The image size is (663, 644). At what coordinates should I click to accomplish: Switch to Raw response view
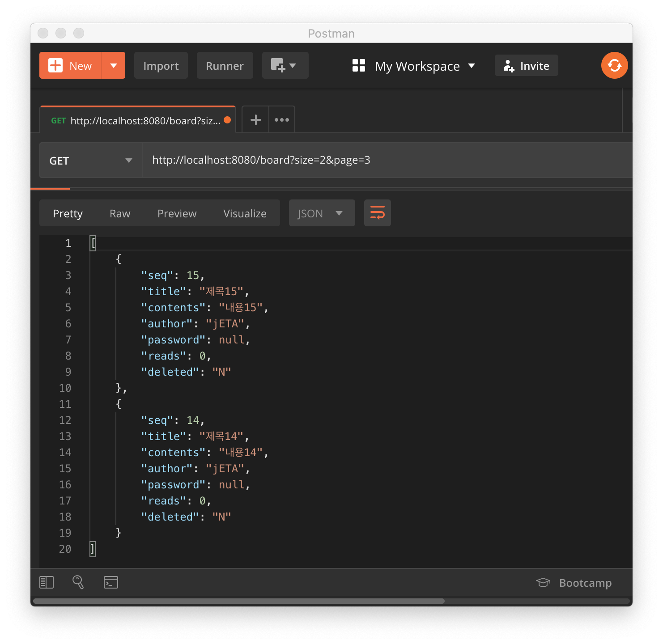click(120, 213)
